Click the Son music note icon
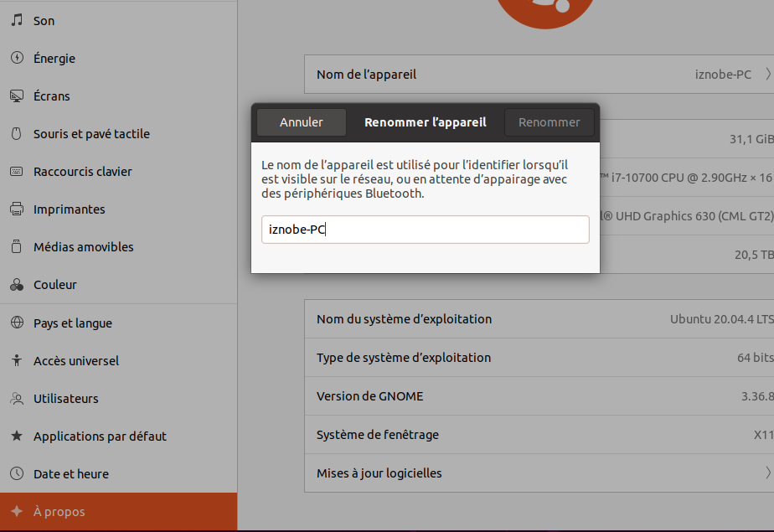 click(x=17, y=20)
